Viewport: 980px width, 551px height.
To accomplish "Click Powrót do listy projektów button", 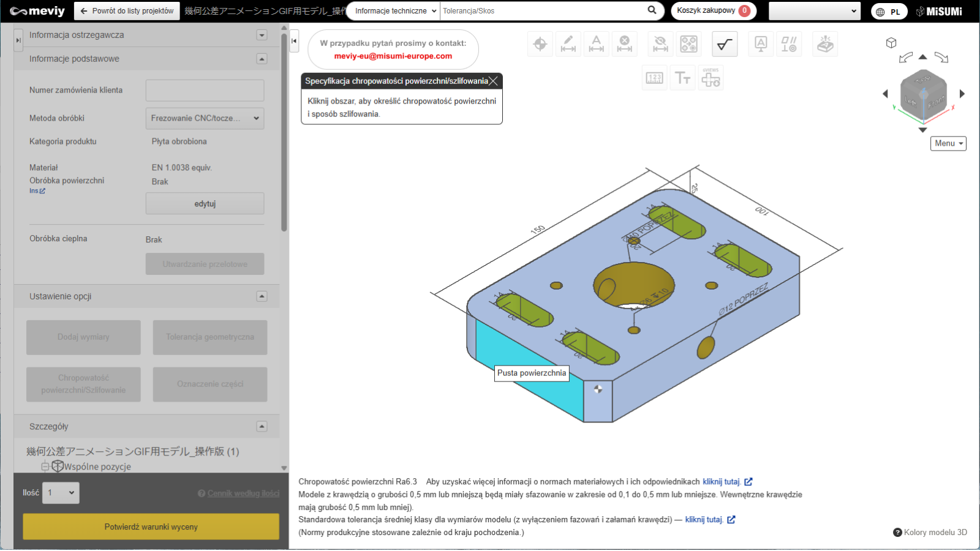I will pyautogui.click(x=127, y=11).
